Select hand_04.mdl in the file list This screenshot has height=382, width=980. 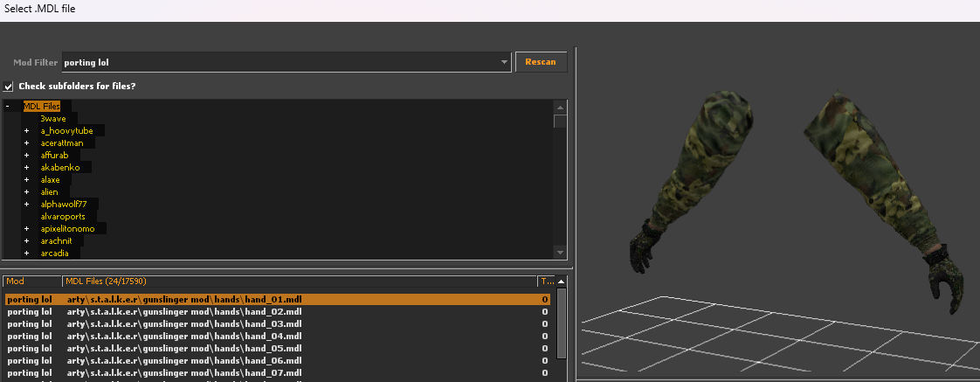point(278,337)
